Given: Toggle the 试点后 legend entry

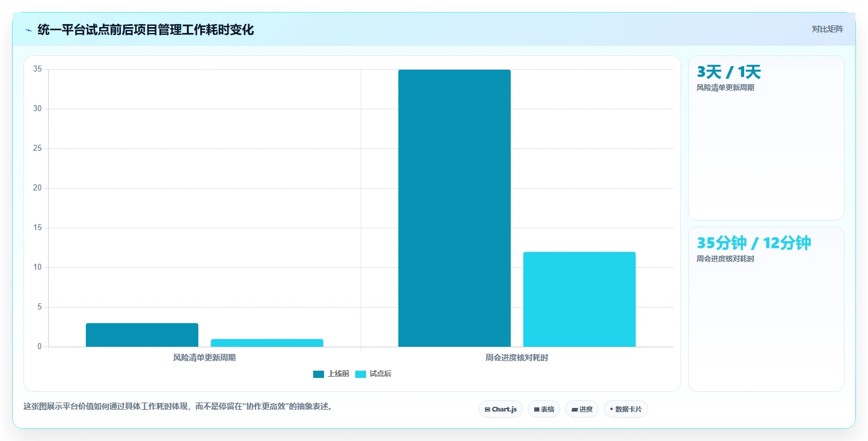Looking at the screenshot, I should point(373,374).
